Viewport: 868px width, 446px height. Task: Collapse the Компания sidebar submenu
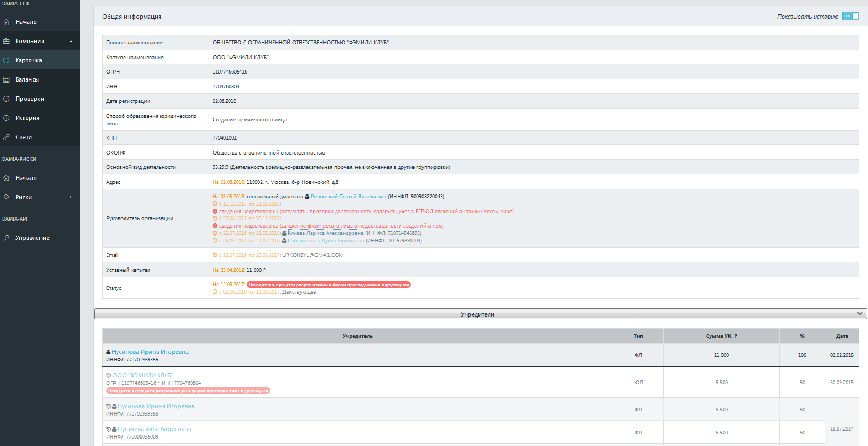point(71,42)
